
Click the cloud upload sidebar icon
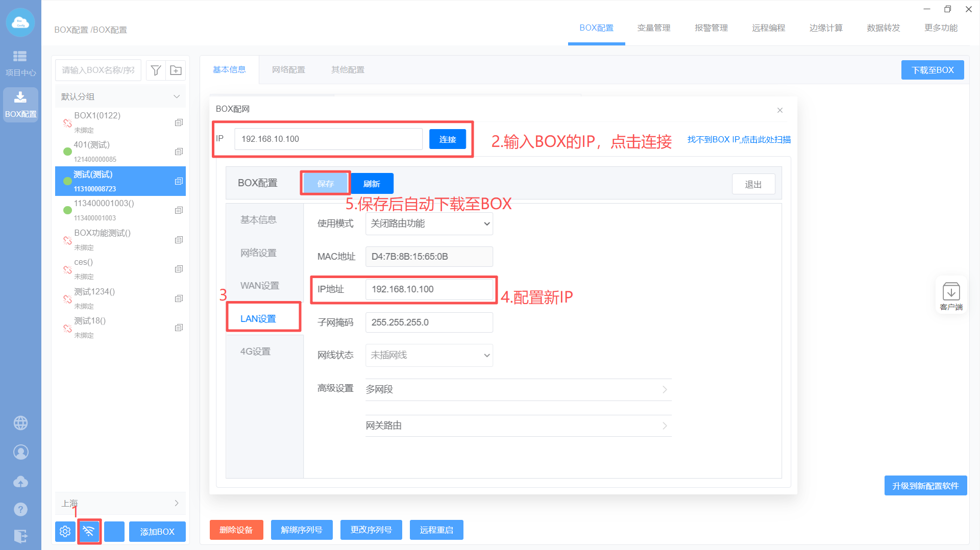tap(20, 481)
